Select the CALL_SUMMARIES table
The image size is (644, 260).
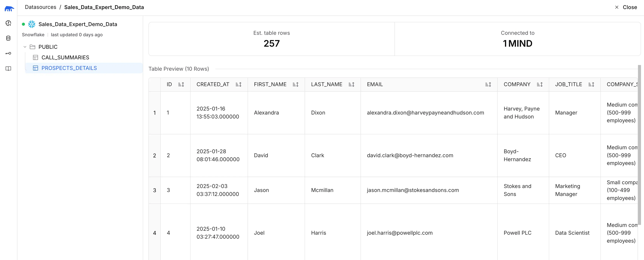coord(65,58)
